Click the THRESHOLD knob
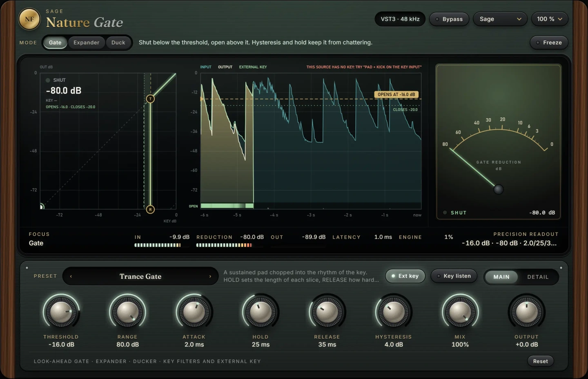The height and width of the screenshot is (379, 588). (x=61, y=312)
